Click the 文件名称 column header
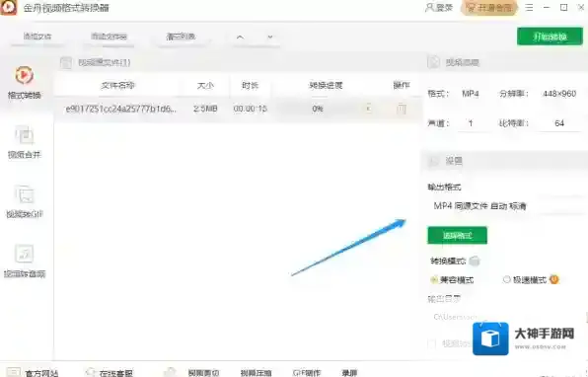This screenshot has height=377, width=588. 117,86
